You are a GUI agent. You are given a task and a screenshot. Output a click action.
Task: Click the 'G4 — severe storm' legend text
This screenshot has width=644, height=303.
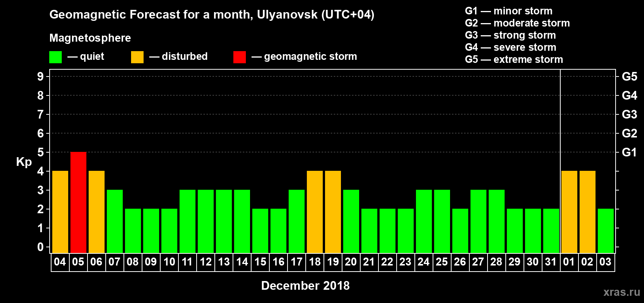pyautogui.click(x=511, y=47)
